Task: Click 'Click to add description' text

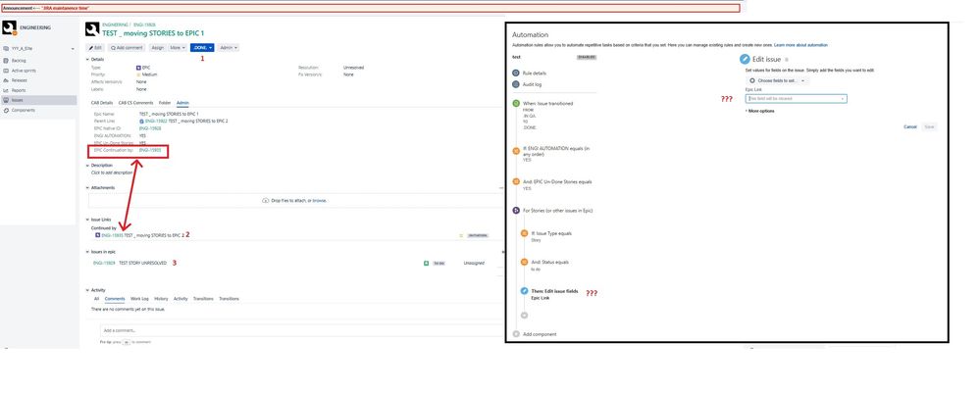Action: pyautogui.click(x=112, y=172)
